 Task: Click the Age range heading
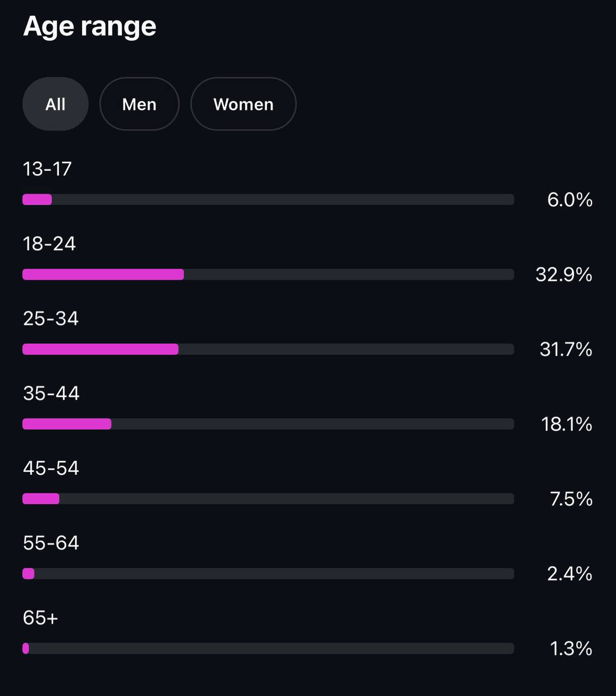(90, 26)
